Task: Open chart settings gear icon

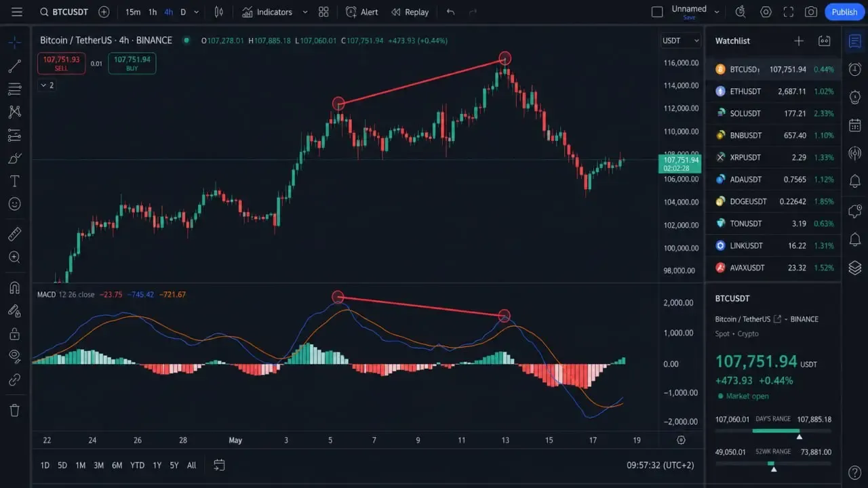Action: 766,12
